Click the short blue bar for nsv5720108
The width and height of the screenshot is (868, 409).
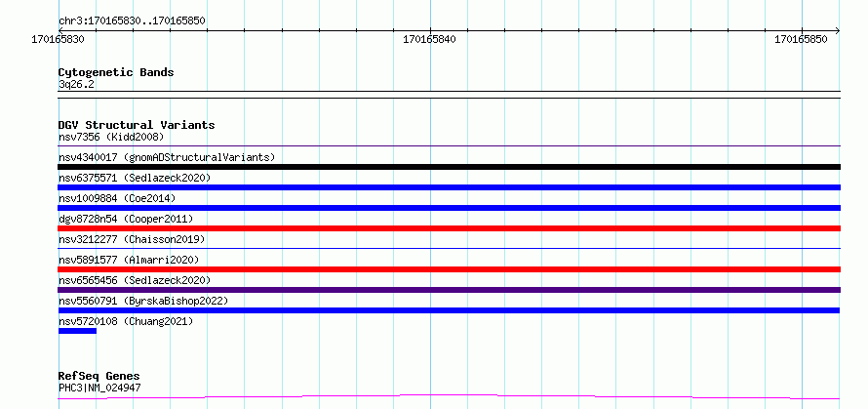pyautogui.click(x=77, y=331)
